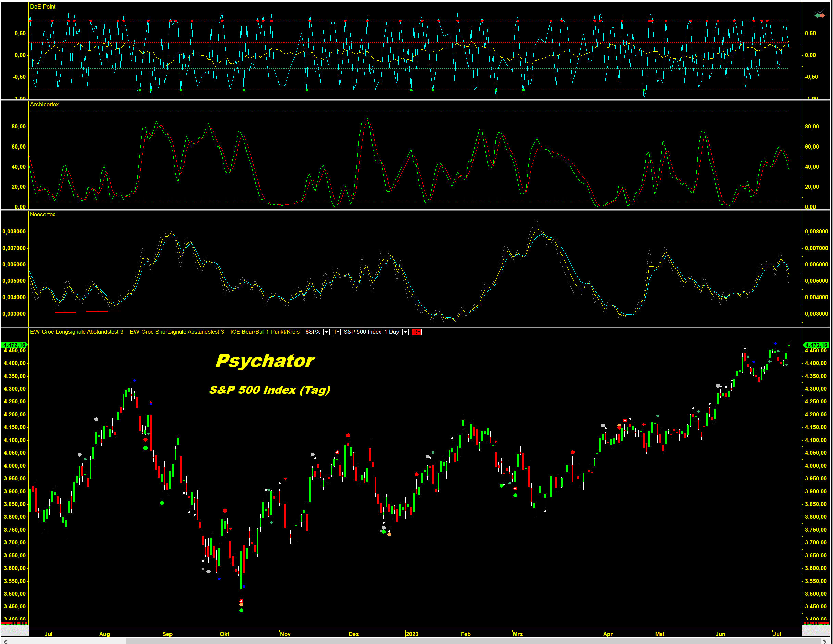Select the ICE Bear/Bull 1 Punkt/Kreis label

[x=265, y=332]
